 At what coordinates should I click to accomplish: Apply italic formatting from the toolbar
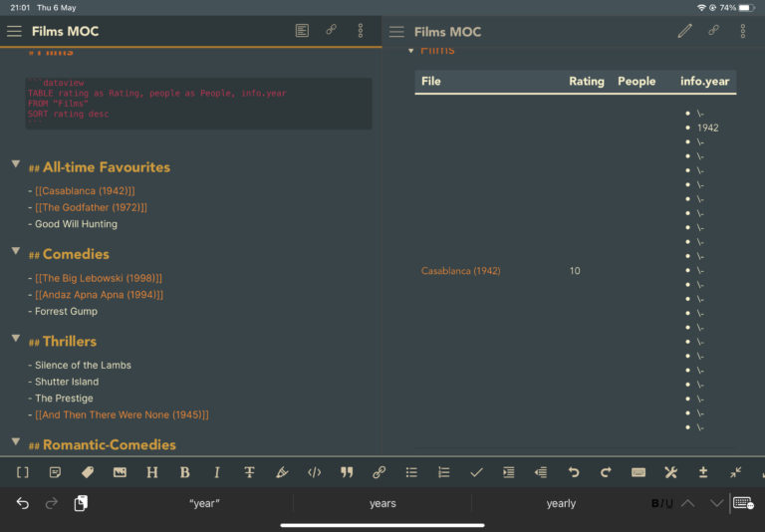[217, 472]
